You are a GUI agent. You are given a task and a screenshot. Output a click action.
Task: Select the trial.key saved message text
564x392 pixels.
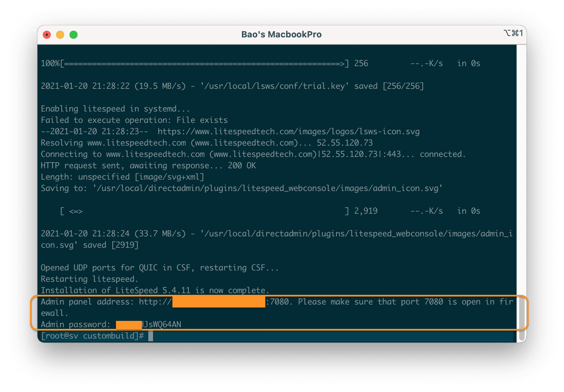click(x=234, y=85)
